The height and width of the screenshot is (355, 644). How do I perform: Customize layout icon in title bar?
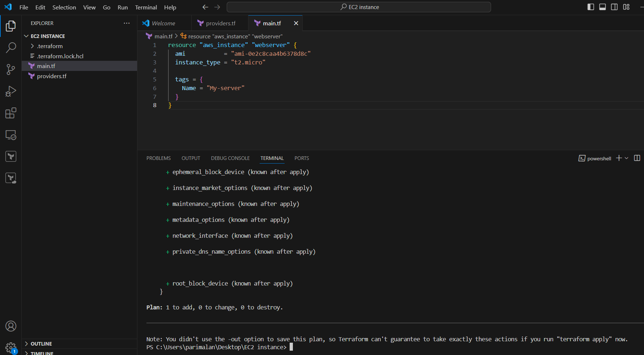coord(626,7)
